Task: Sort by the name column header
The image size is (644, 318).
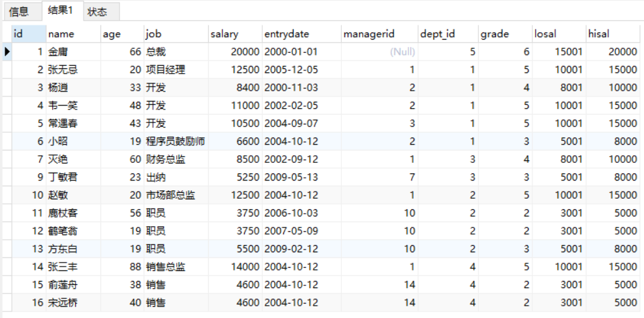Action: pos(73,34)
